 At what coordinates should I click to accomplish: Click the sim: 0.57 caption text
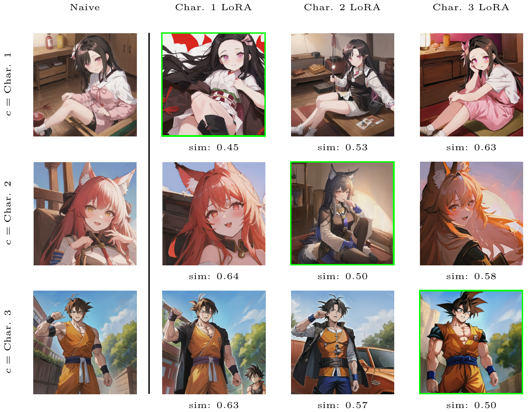342,405
